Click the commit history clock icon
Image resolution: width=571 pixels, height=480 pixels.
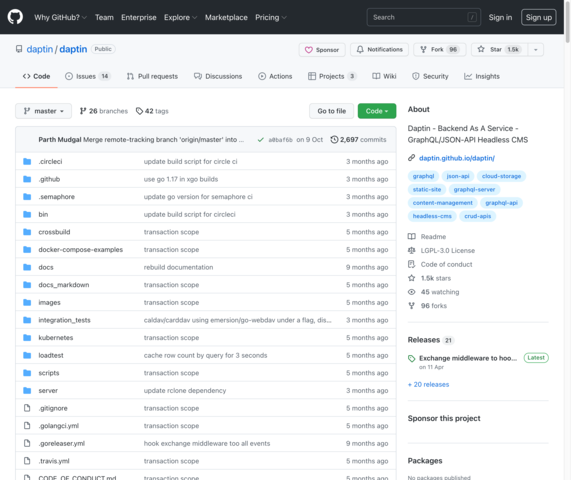pyautogui.click(x=334, y=139)
